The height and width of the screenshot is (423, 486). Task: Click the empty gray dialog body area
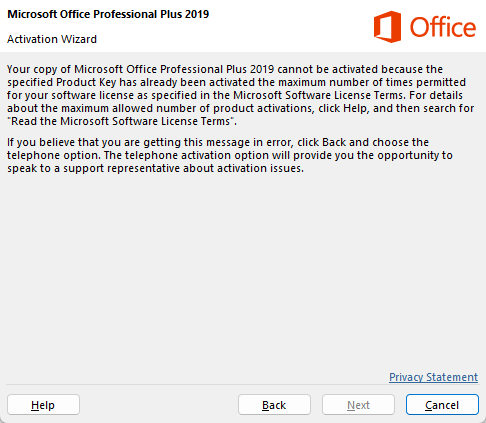click(x=243, y=267)
